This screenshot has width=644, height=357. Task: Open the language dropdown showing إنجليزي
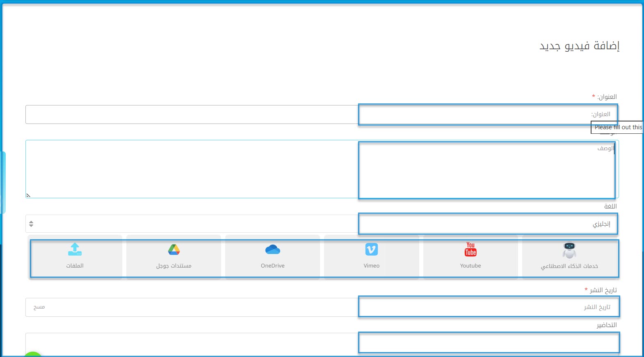point(322,224)
